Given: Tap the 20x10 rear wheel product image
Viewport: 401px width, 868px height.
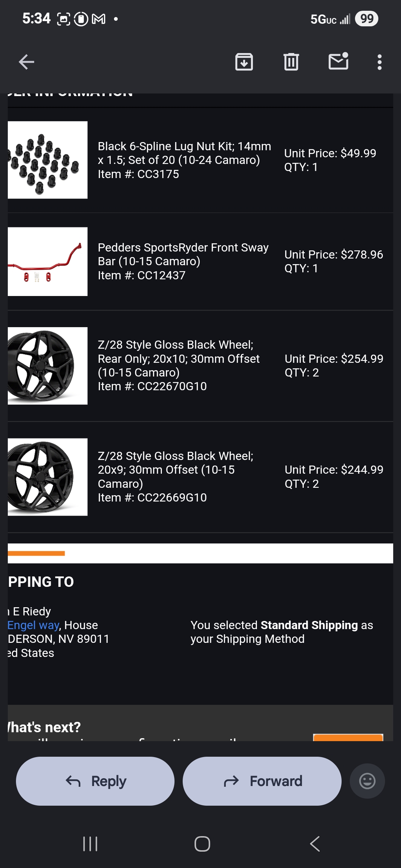Looking at the screenshot, I should click(x=48, y=366).
